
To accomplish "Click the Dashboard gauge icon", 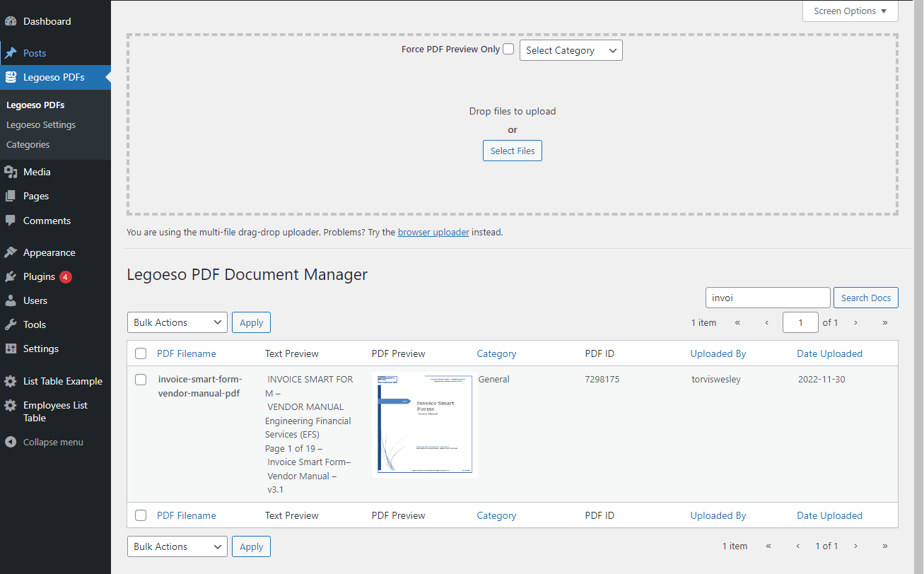I will pyautogui.click(x=11, y=21).
